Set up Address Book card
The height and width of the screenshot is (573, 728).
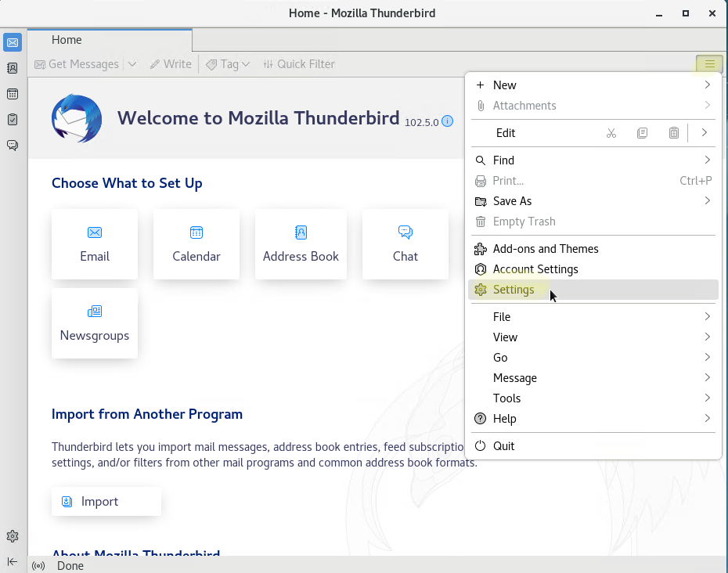(x=301, y=244)
